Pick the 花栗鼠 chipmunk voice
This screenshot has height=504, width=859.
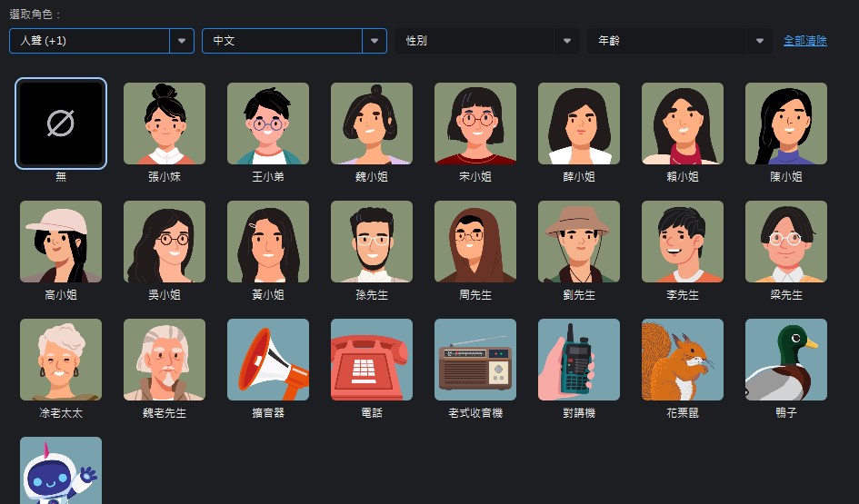[683, 360]
